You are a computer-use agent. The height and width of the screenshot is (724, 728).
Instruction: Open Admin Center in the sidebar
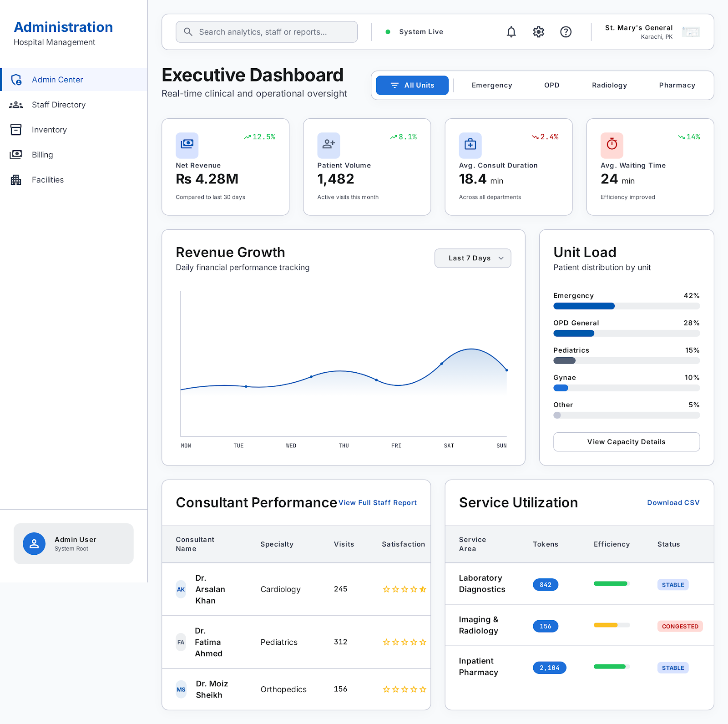(x=74, y=80)
